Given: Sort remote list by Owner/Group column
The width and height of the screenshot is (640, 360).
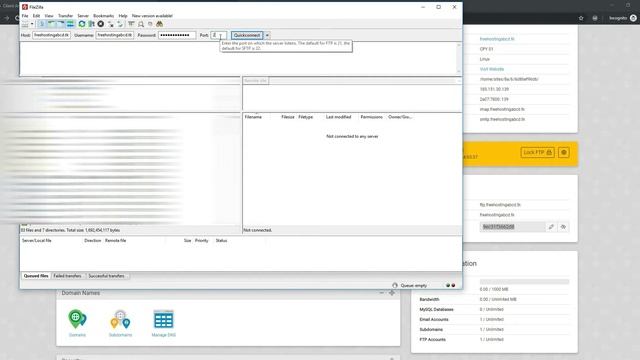Looking at the screenshot, I should 400,117.
